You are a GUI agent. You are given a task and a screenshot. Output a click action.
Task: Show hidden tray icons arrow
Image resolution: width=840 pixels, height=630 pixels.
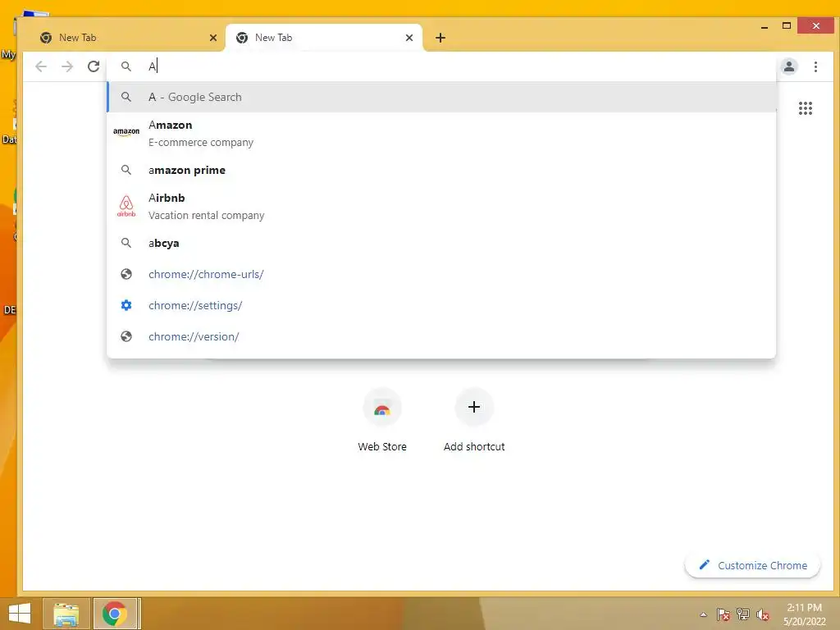pos(703,614)
